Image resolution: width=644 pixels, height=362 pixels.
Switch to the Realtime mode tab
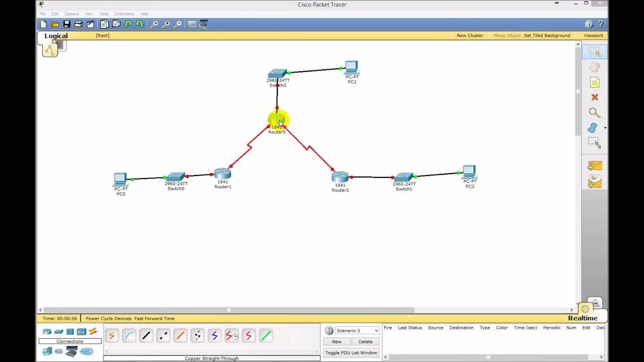click(x=583, y=318)
